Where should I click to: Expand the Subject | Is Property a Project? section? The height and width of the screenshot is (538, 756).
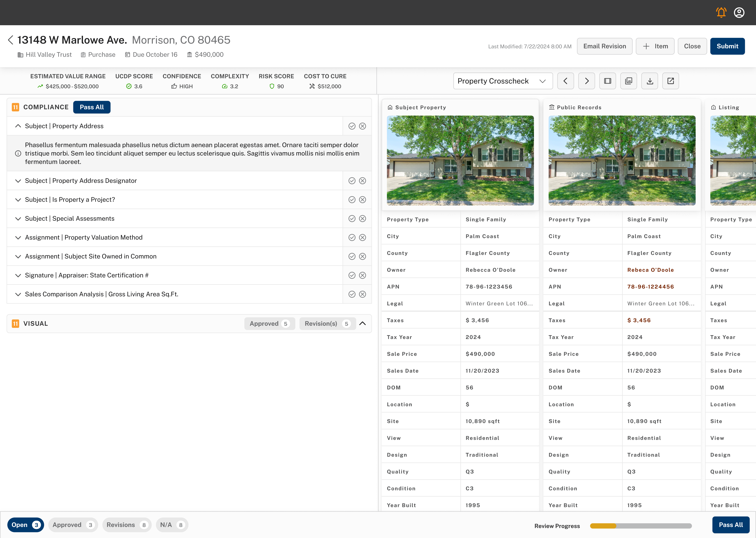(18, 199)
